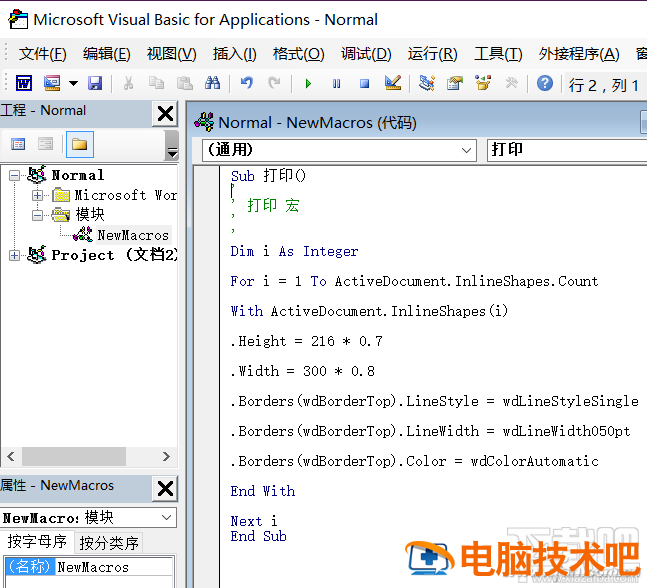Image resolution: width=647 pixels, height=588 pixels.
Task: Open the Insert object dropdown arrow
Action: (73, 84)
